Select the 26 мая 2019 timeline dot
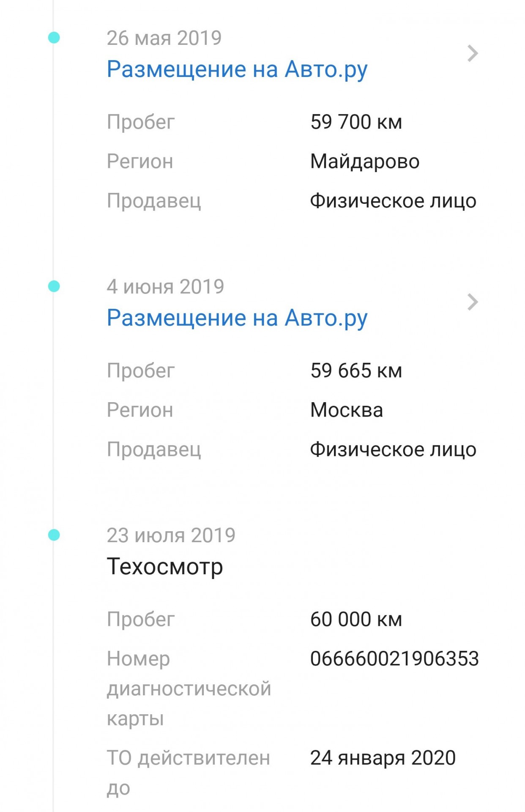 click(54, 38)
